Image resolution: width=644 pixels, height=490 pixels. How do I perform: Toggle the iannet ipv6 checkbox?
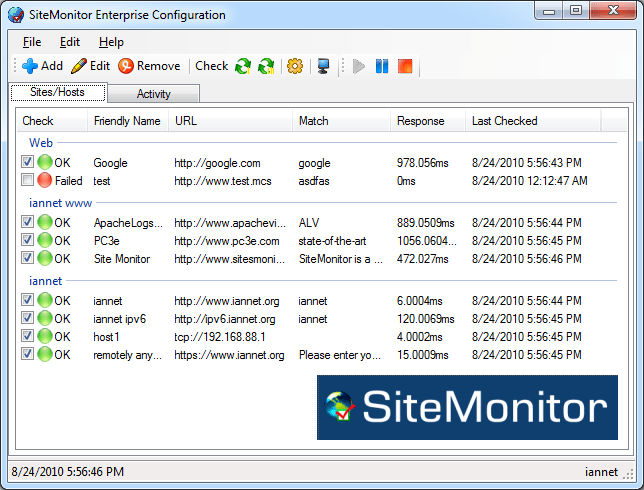coord(28,317)
